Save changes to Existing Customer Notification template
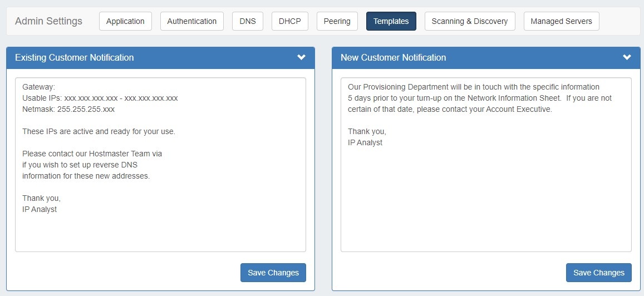 [273, 273]
